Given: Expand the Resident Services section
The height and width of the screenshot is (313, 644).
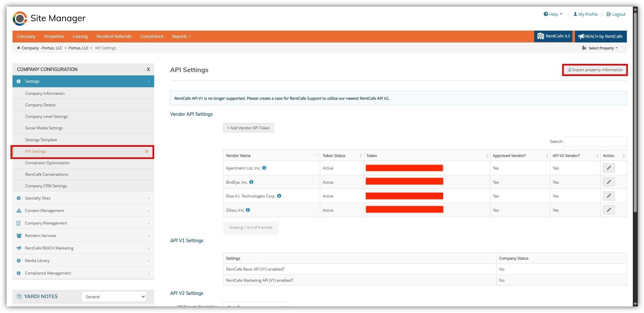Looking at the screenshot, I should 149,236.
